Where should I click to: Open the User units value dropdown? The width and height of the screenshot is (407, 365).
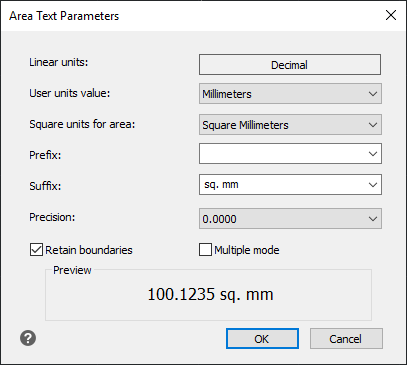290,94
